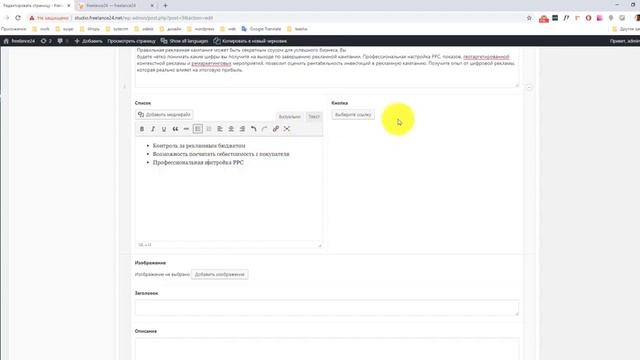Viewport: 640px width, 360px height.
Task: Open Добавить menu in admin bar
Action: tap(88, 41)
